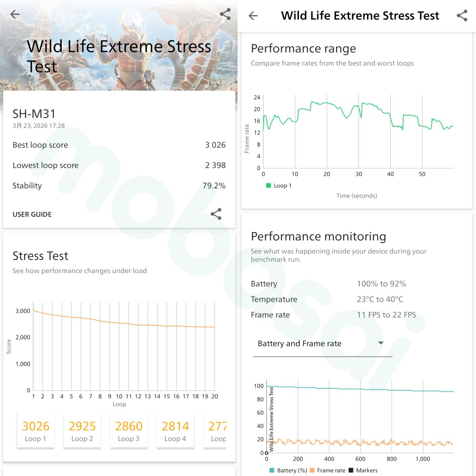
Task: Toggle the black Markers legend swatch
Action: (x=351, y=470)
